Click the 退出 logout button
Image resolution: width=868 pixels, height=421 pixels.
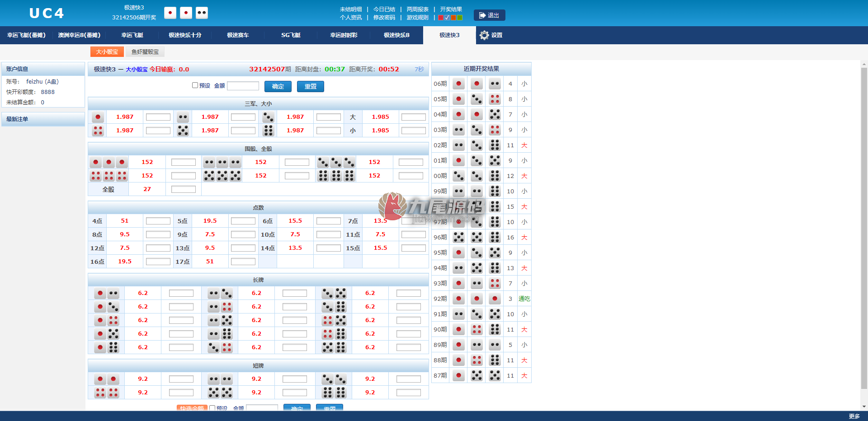489,15
